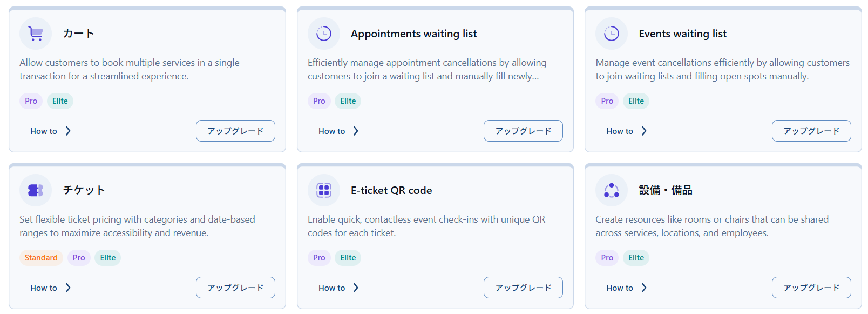
Task: Expand How to for Appointments waiting list
Action: (x=356, y=131)
